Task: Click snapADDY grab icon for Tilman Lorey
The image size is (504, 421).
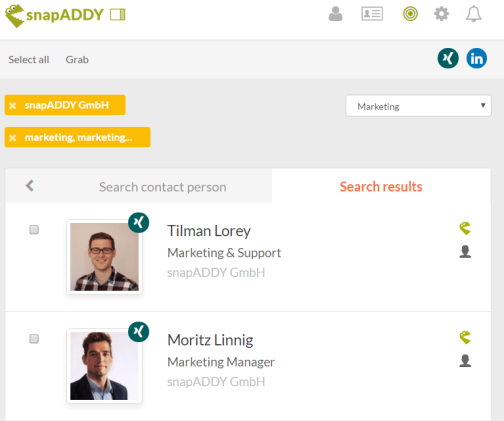Action: coord(465,228)
